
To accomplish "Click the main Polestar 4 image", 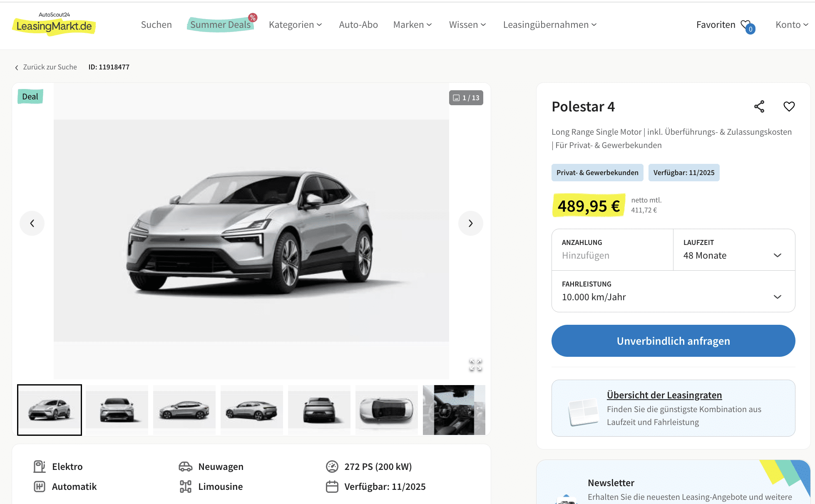I will pyautogui.click(x=251, y=231).
